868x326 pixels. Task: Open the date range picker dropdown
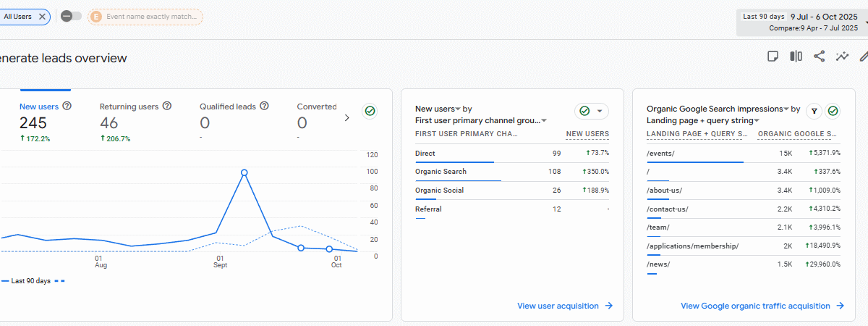pyautogui.click(x=801, y=22)
